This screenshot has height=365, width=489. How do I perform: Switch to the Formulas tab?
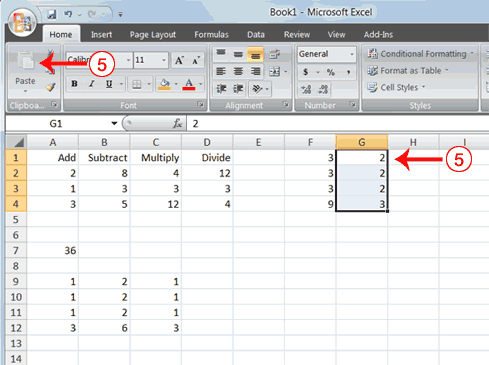point(211,35)
